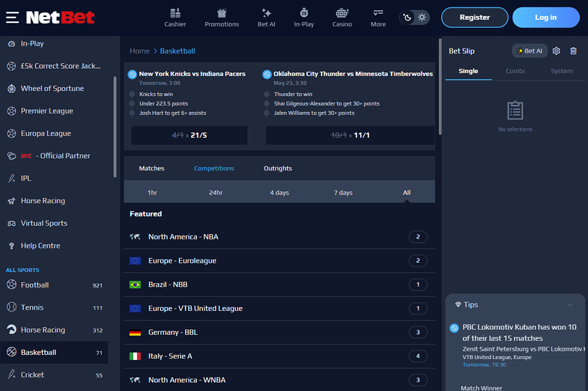Screen dimensions: 588x391
Task: Click the left sidebar scrollbar
Action: 115,127
